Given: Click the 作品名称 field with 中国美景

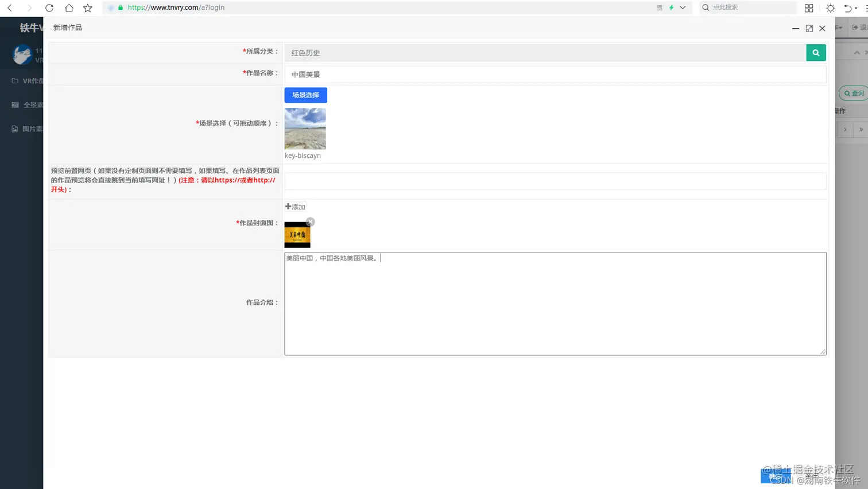Looking at the screenshot, I should pyautogui.click(x=555, y=74).
